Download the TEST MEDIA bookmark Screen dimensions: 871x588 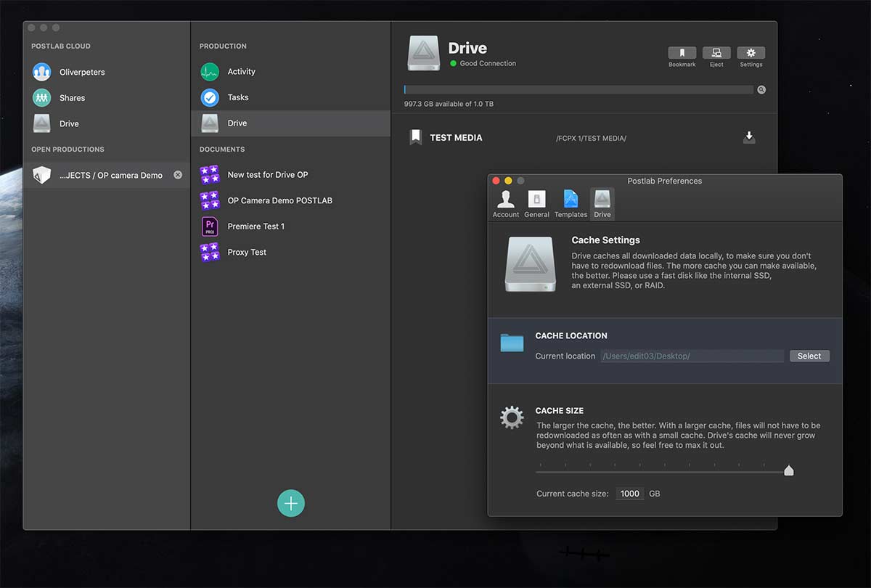(x=749, y=137)
